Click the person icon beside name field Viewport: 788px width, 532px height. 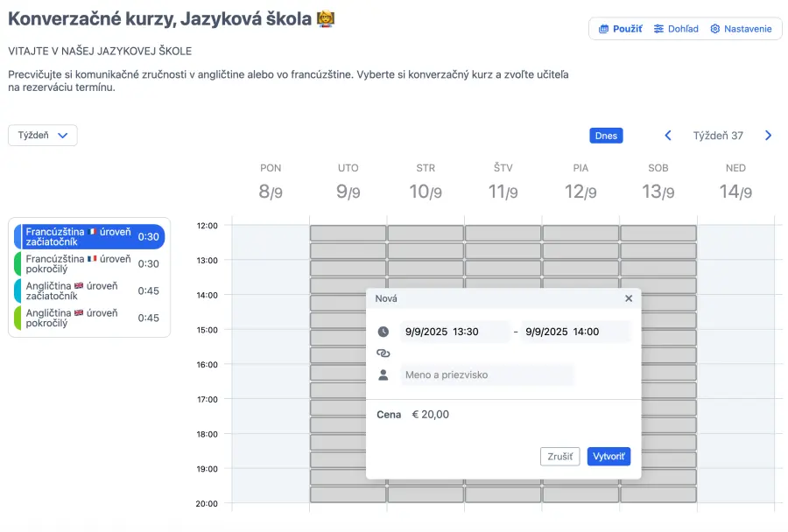[x=383, y=374]
